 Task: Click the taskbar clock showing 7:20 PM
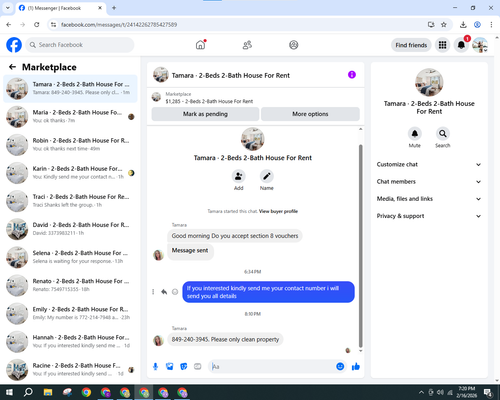point(466,392)
